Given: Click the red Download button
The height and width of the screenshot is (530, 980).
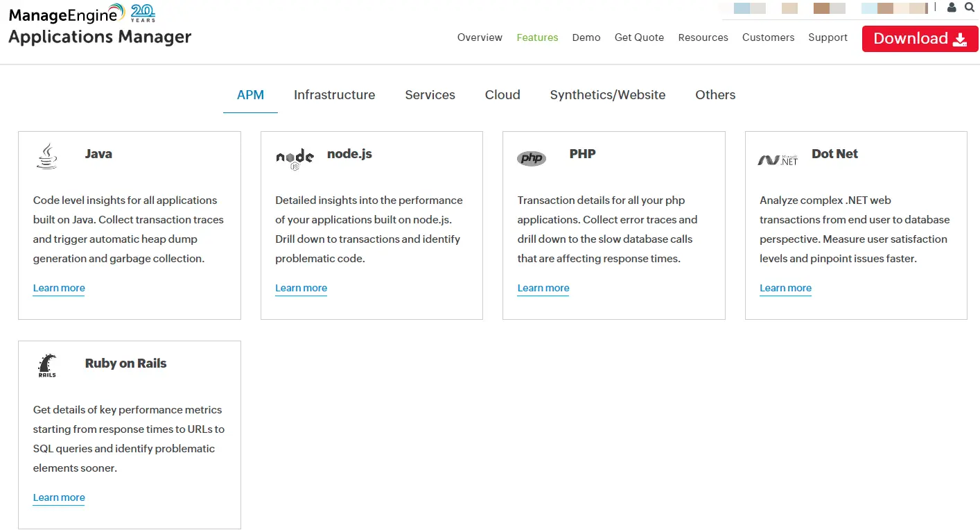Looking at the screenshot, I should [920, 39].
